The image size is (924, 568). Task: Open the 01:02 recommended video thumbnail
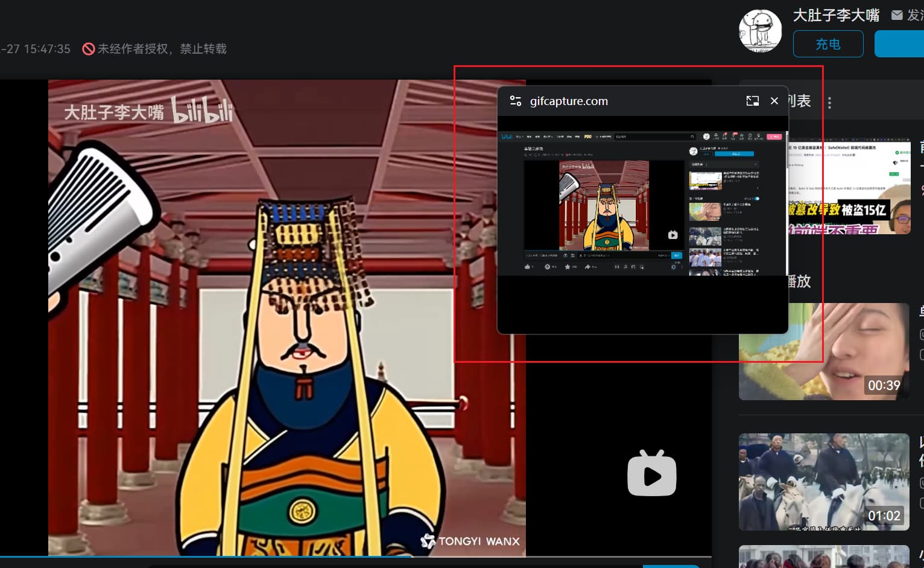[824, 481]
